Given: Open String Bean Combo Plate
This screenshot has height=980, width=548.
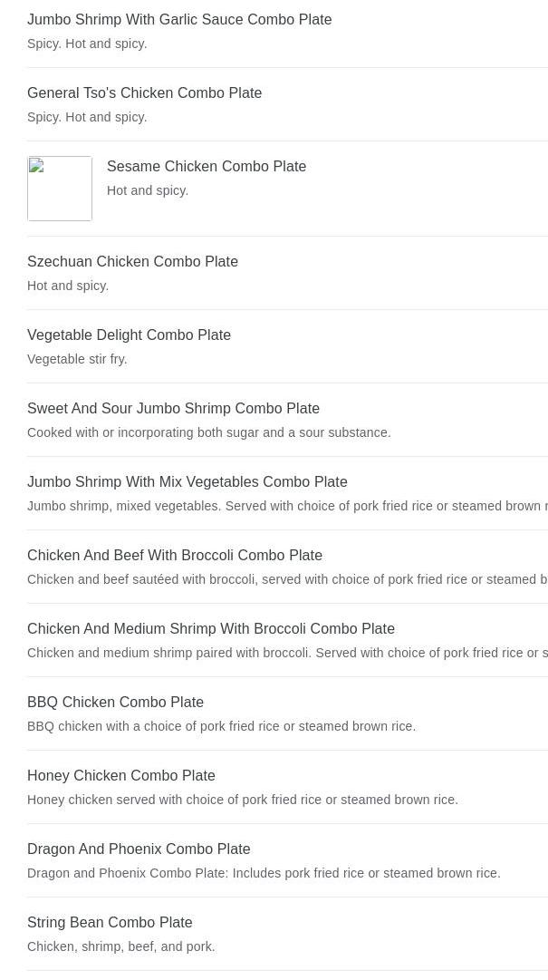Looking at the screenshot, I should 110,922.
